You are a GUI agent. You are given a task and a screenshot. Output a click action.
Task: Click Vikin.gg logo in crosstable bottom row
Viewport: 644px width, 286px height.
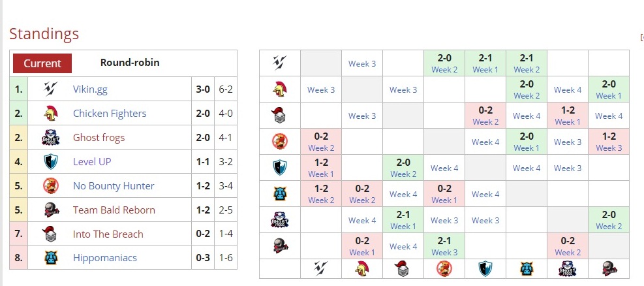pyautogui.click(x=321, y=268)
